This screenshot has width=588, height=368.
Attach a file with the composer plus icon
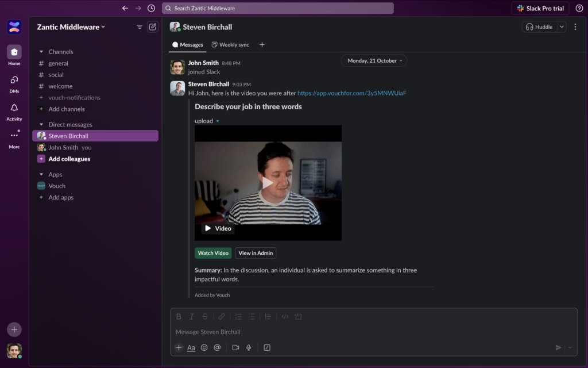[x=179, y=348]
